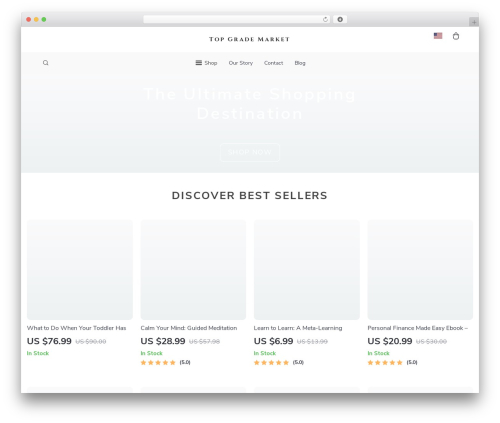Open 'Calm Your Mind: Guided Meditation' title
The height and width of the screenshot is (423, 500).
click(x=189, y=328)
